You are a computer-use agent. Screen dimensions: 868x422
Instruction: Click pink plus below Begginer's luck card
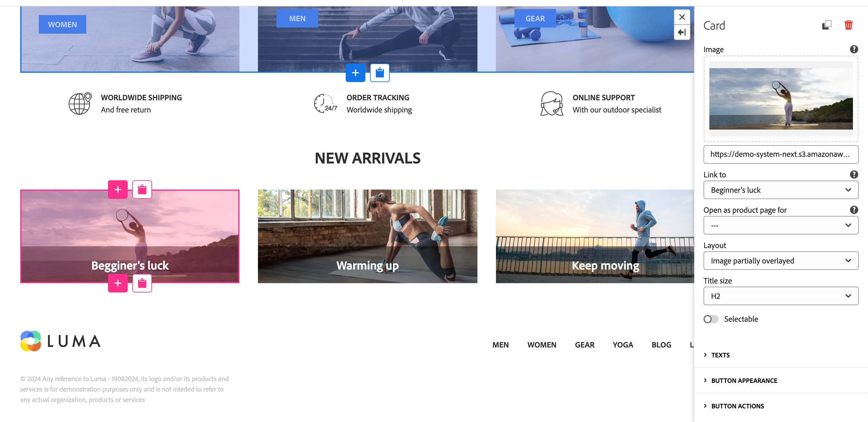point(118,283)
